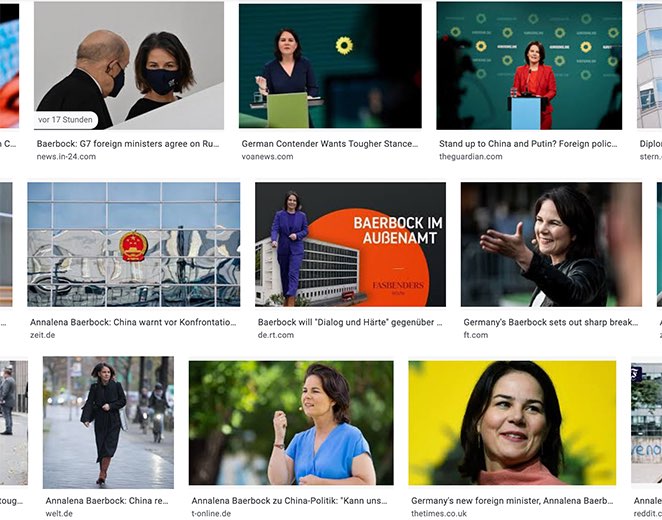Visit the de.rt.com source link
This screenshot has width=662, height=520.
[x=276, y=335]
